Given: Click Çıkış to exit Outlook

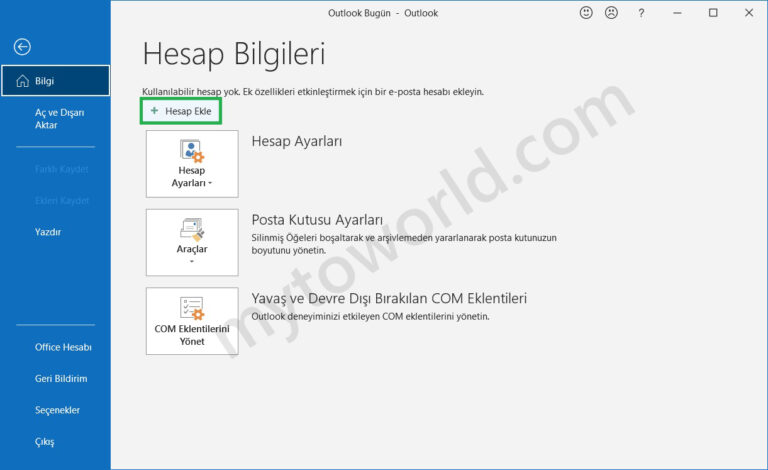Looking at the screenshot, I should tap(45, 442).
